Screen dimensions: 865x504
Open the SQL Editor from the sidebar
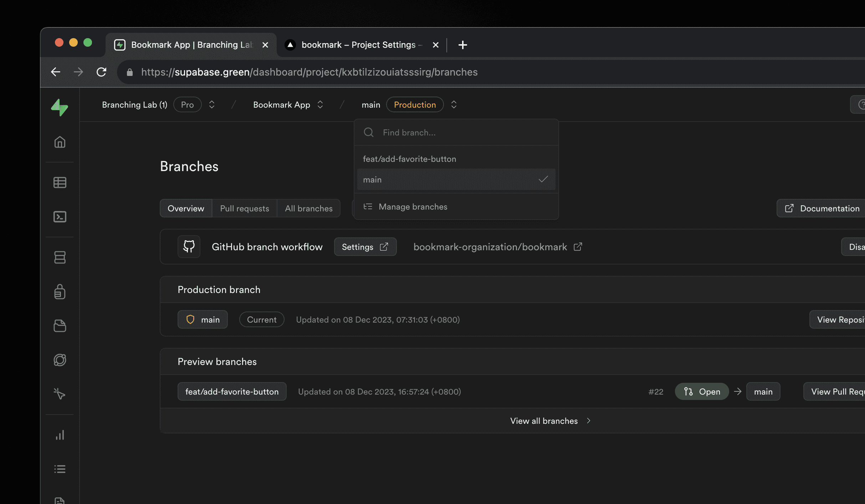(60, 217)
